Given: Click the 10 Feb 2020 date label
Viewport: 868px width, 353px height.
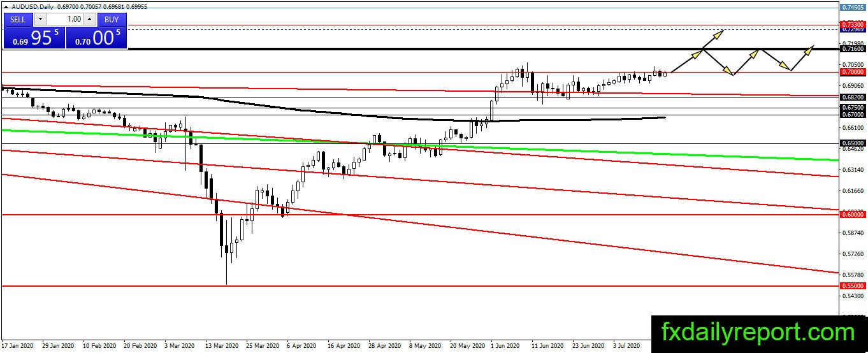Looking at the screenshot, I should coord(100,346).
